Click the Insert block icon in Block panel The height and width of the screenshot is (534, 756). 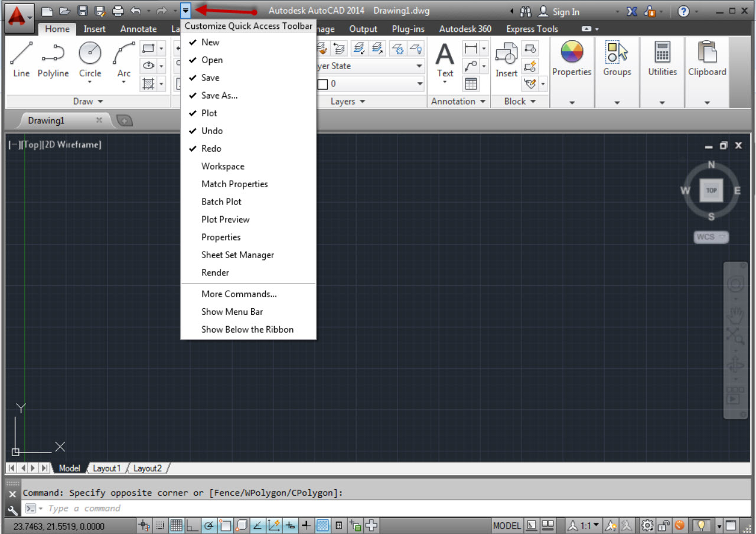[x=506, y=60]
